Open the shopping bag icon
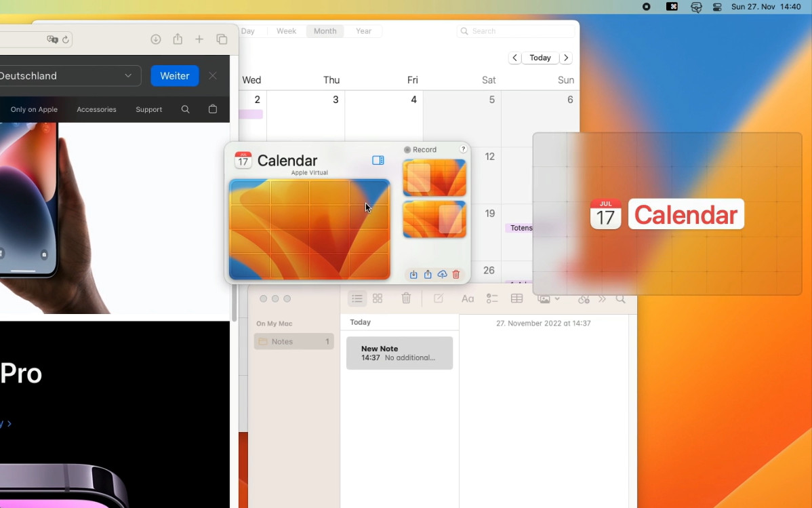This screenshot has width=812, height=508. 213,109
